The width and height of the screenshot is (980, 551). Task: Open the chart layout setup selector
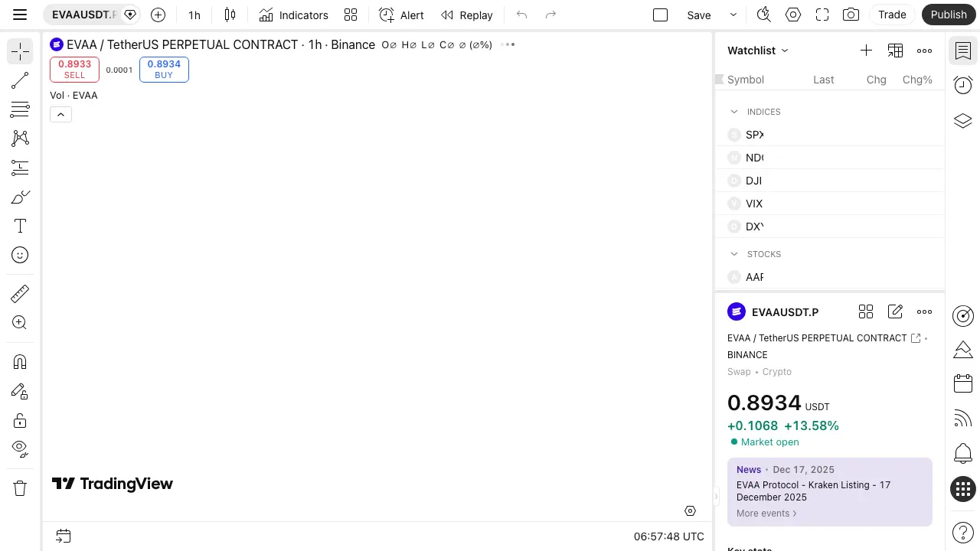(661, 15)
